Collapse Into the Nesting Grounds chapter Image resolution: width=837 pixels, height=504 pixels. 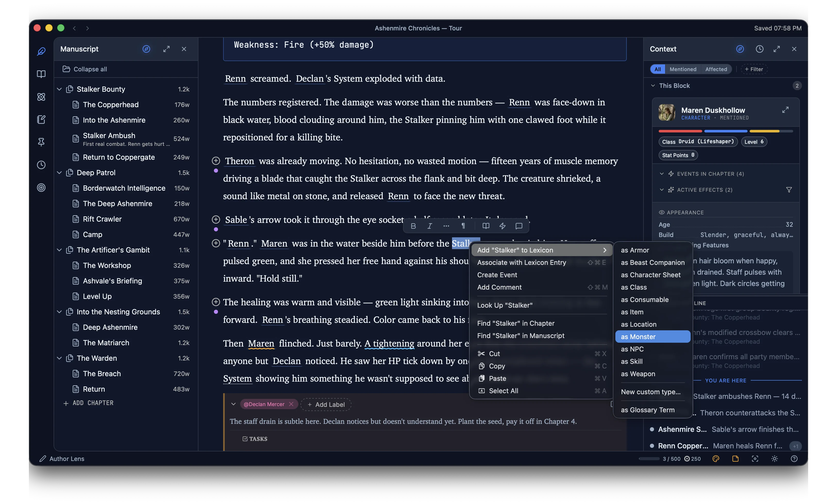(x=59, y=312)
